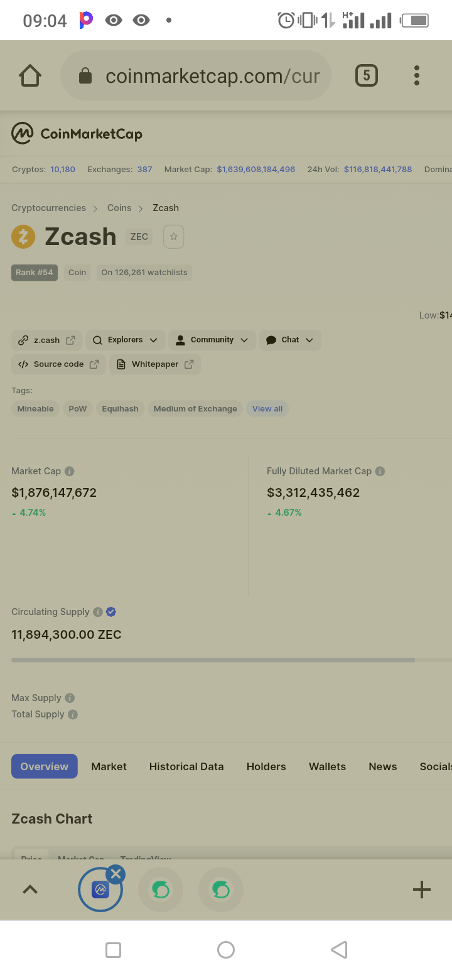Click the Cryptos count 10,180
Viewport: 452px width, 980px height.
coord(63,170)
